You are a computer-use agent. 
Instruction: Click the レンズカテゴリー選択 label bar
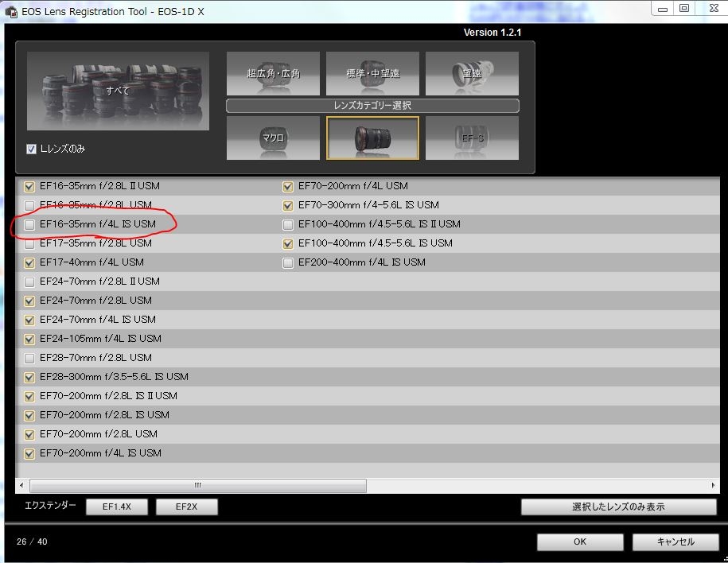coord(372,106)
